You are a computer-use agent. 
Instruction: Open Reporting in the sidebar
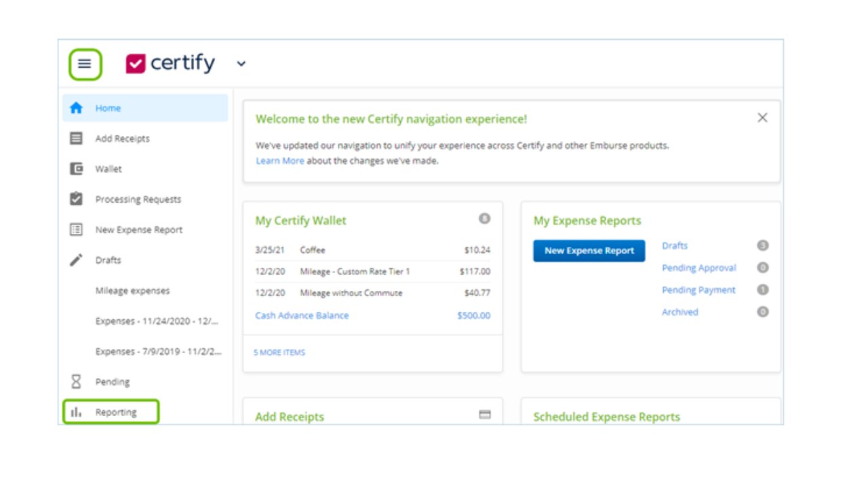tap(115, 412)
